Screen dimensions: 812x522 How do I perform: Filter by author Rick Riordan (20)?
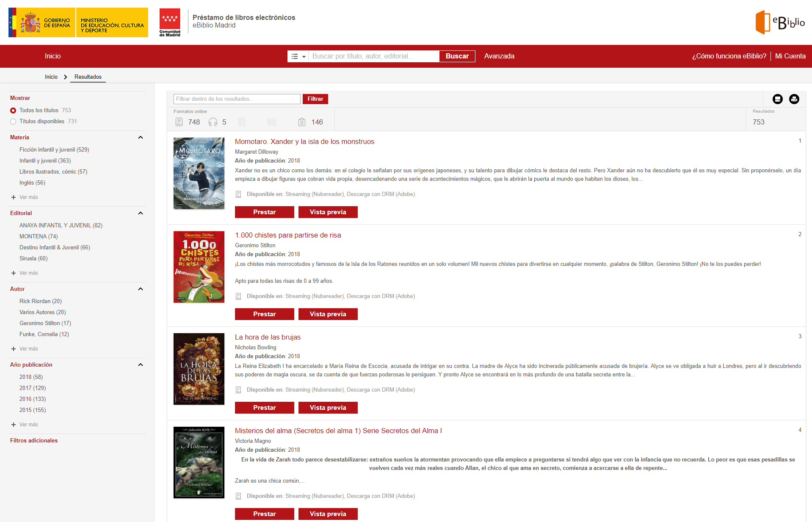click(x=41, y=301)
